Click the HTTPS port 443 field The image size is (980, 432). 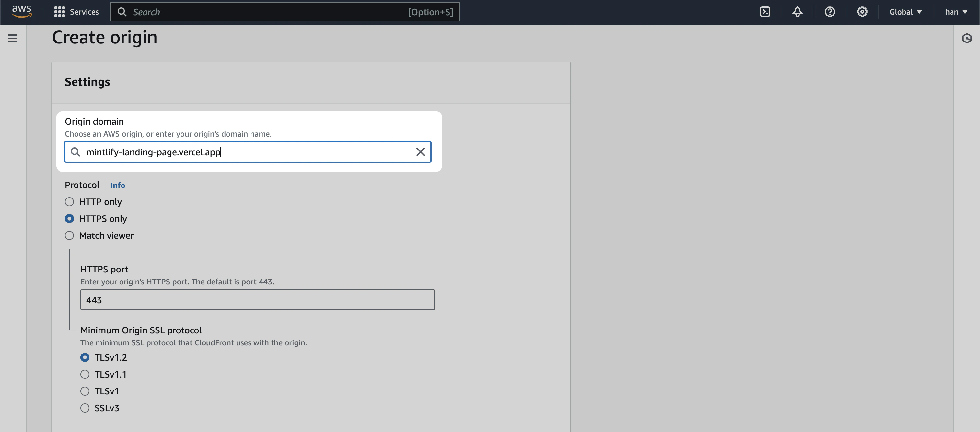257,300
